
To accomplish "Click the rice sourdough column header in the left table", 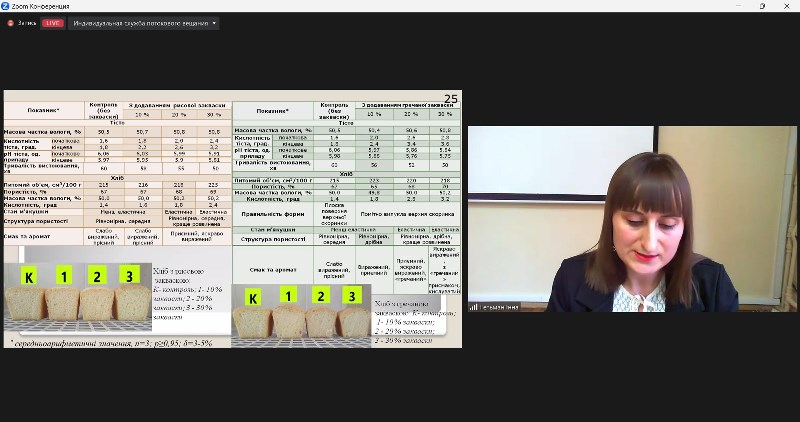I will [x=177, y=105].
